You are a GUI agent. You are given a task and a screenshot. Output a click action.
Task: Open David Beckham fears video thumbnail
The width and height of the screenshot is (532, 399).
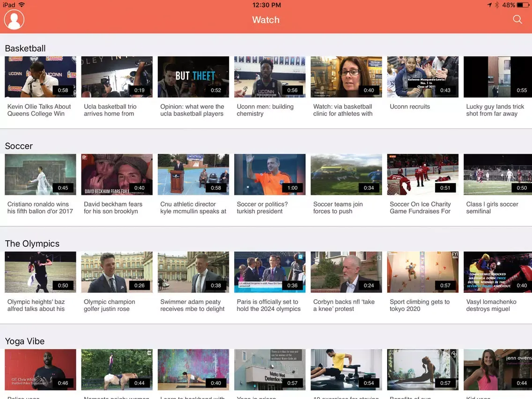pyautogui.click(x=117, y=174)
